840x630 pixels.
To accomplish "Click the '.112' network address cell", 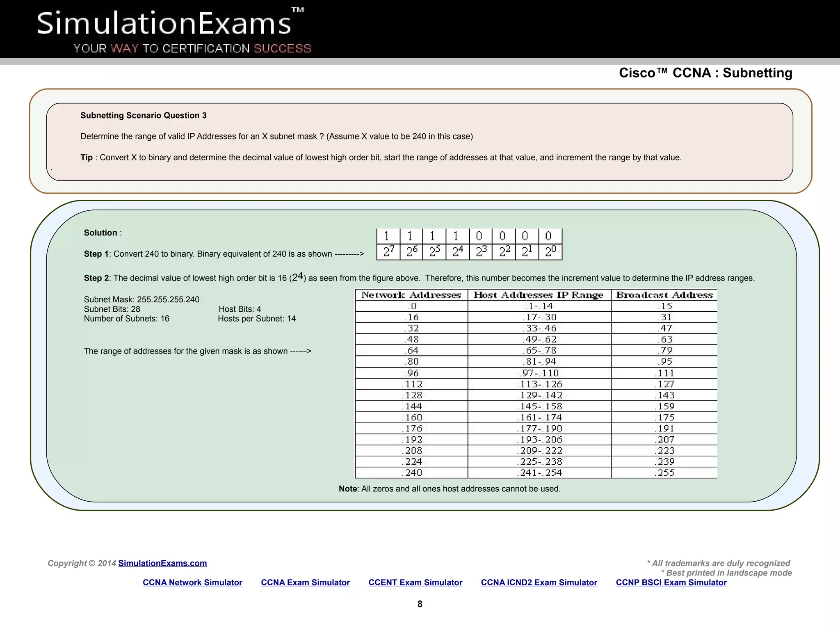I will [x=411, y=384].
